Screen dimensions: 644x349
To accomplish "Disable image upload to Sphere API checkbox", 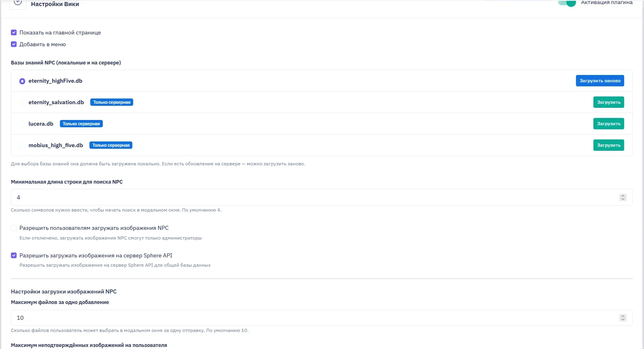I will (14, 255).
